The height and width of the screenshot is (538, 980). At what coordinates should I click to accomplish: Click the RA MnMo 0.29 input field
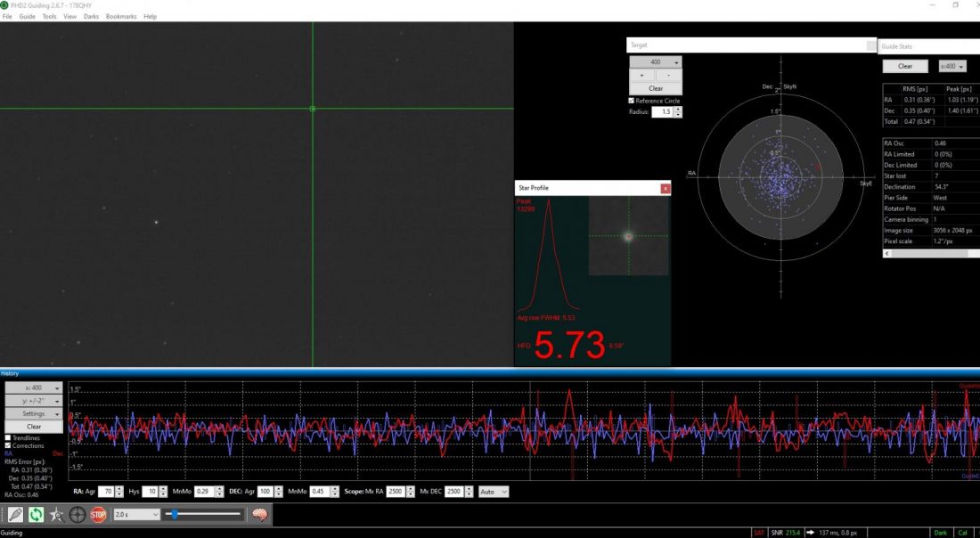coord(204,492)
